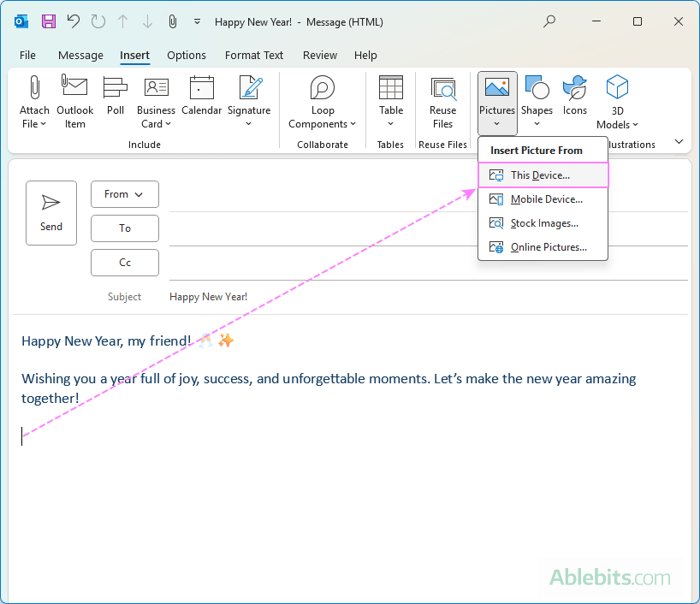Open the Customize Quick Access Toolbar arrow

coord(197,21)
